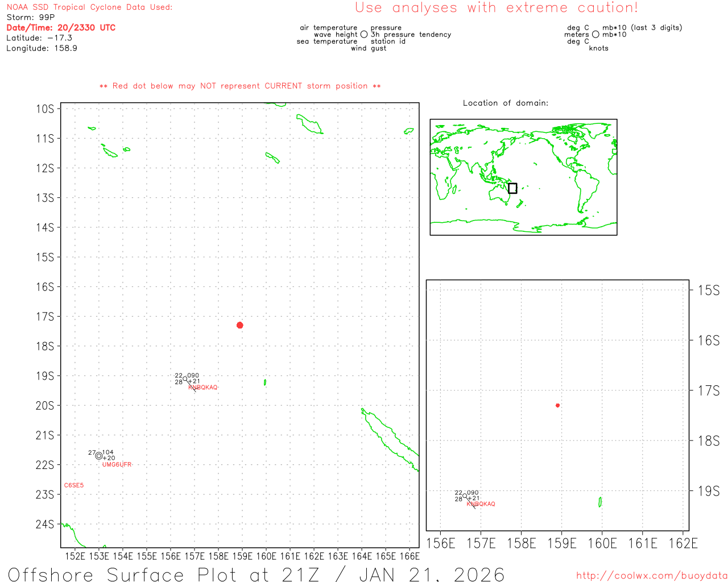Click the 159E longitude label on inset map

point(562,543)
